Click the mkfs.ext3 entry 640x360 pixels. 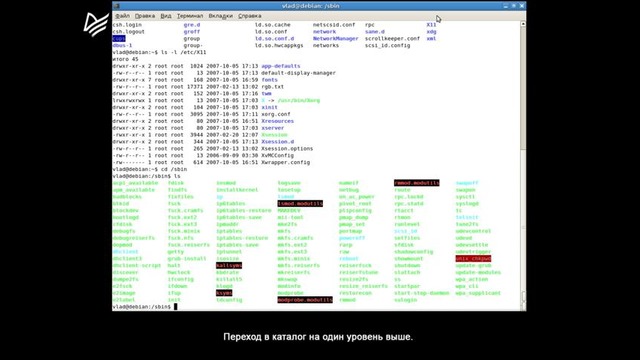(292, 251)
